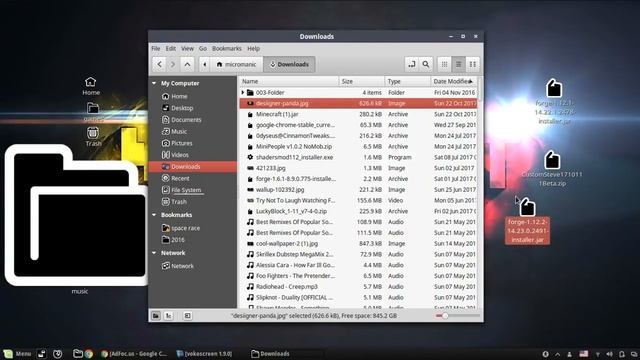Sort by the Size column
Viewport: 640px width, 360px height.
tap(362, 82)
